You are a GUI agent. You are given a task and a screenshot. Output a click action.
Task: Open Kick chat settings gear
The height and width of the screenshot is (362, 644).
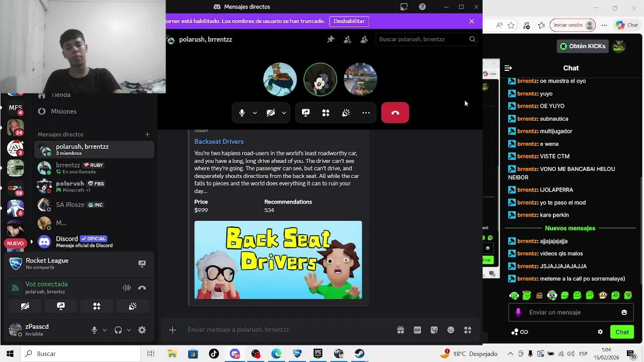[600, 332]
